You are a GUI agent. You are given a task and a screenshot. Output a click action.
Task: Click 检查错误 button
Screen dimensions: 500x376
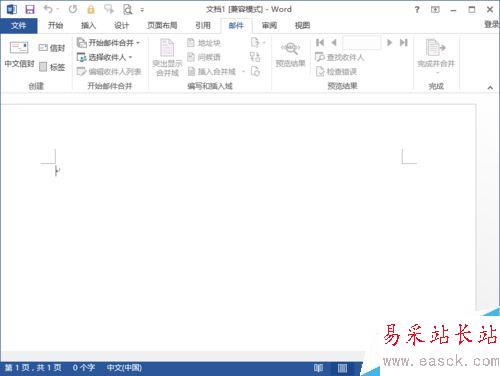coord(336,71)
